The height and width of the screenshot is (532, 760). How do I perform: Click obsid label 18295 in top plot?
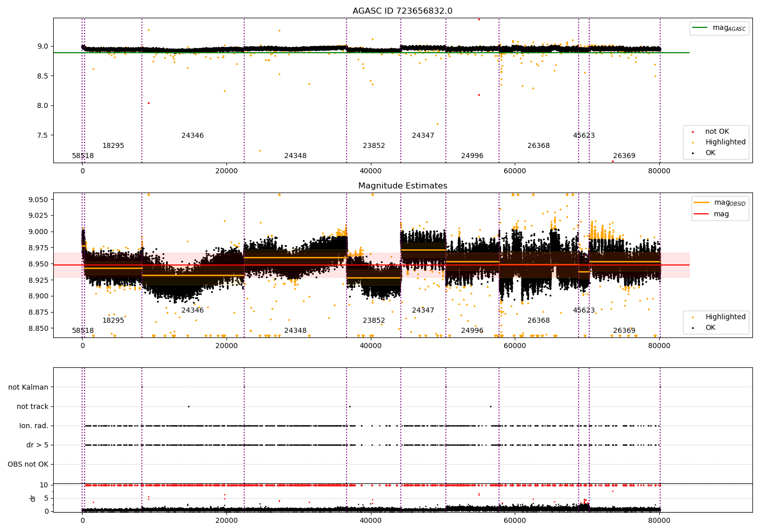point(113,146)
